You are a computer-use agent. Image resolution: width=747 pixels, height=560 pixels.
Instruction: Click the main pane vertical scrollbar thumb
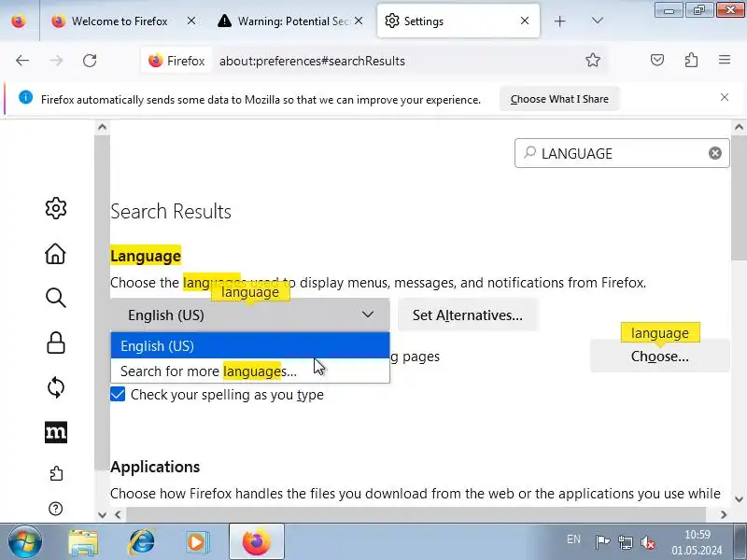pos(739,197)
